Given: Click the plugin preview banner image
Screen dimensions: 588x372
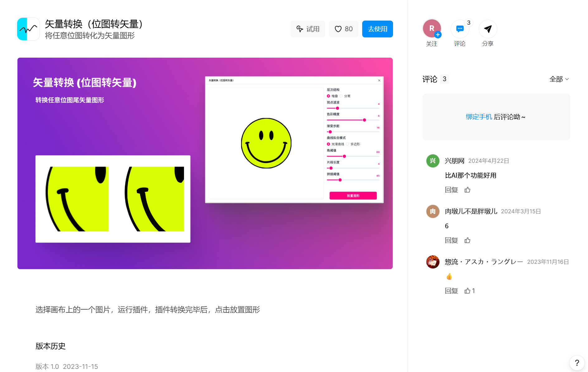Looking at the screenshot, I should (x=205, y=163).
